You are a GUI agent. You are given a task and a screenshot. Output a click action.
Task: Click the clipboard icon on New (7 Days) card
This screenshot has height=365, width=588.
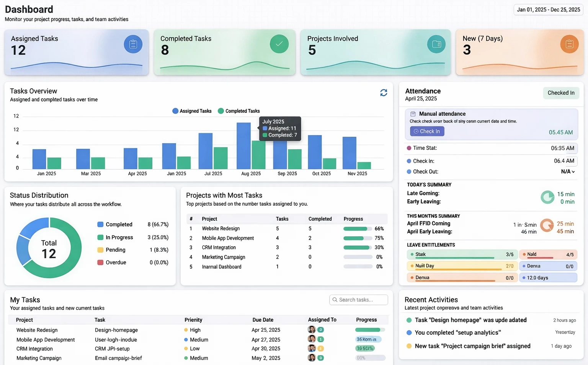569,44
